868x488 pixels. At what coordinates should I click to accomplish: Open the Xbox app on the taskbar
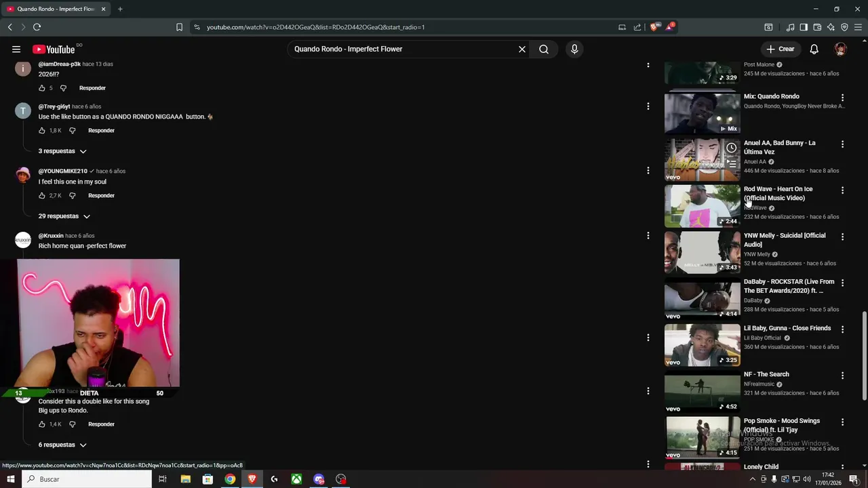pyautogui.click(x=296, y=479)
